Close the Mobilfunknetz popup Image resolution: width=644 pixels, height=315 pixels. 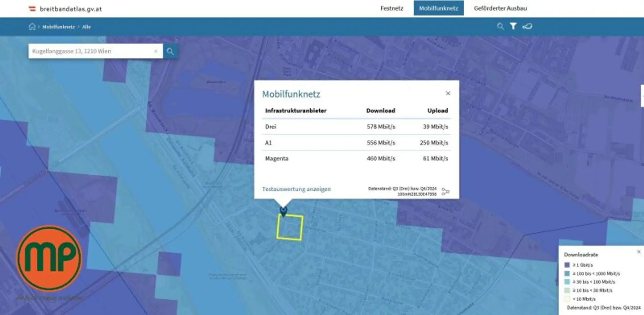(448, 93)
